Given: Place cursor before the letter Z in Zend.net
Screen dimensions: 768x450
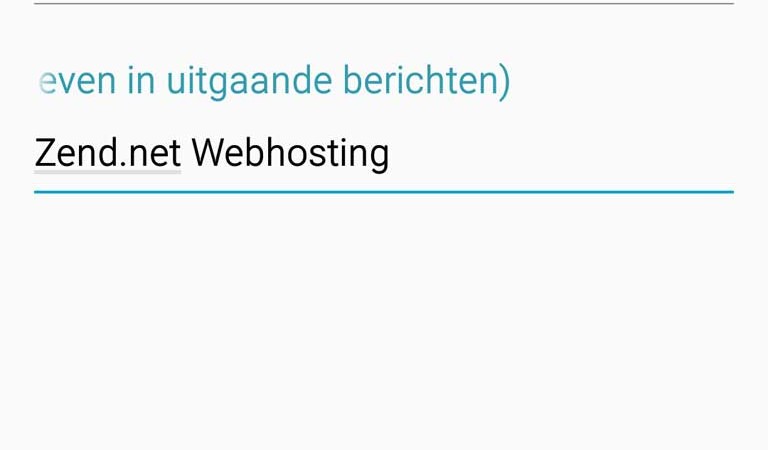Looking at the screenshot, I should coord(34,154).
